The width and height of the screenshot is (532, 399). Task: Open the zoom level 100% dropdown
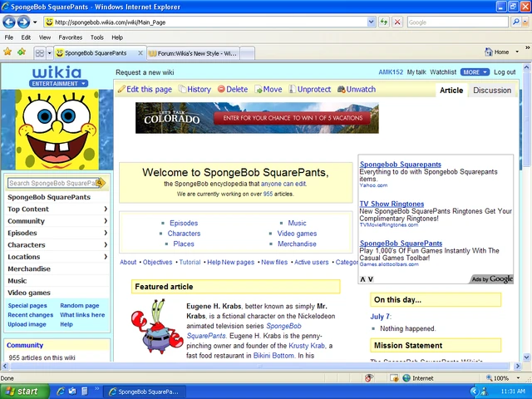coord(518,378)
